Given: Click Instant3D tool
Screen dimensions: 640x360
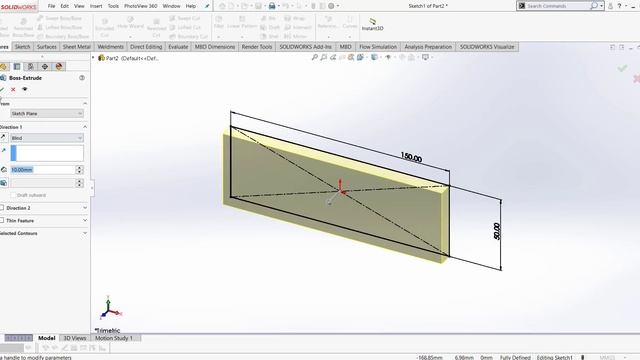Looking at the screenshot, I should pos(372,24).
